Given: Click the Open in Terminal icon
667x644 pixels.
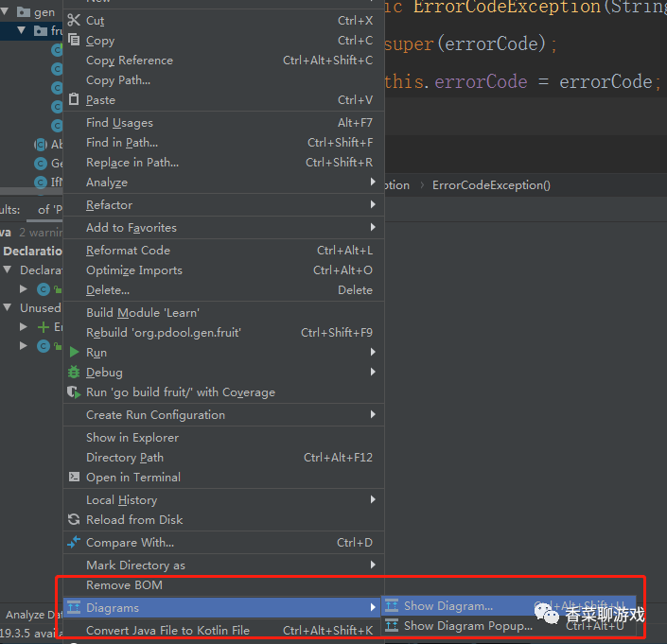Looking at the screenshot, I should [74, 477].
